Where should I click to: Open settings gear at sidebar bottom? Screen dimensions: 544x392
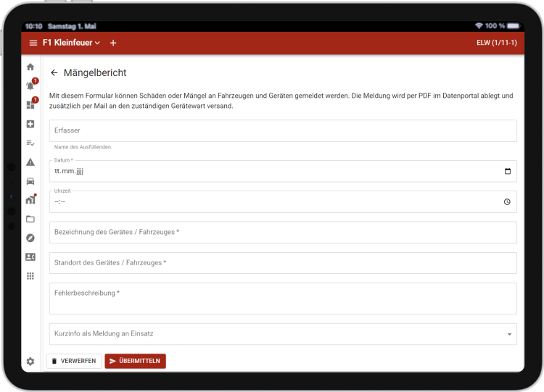pos(30,361)
